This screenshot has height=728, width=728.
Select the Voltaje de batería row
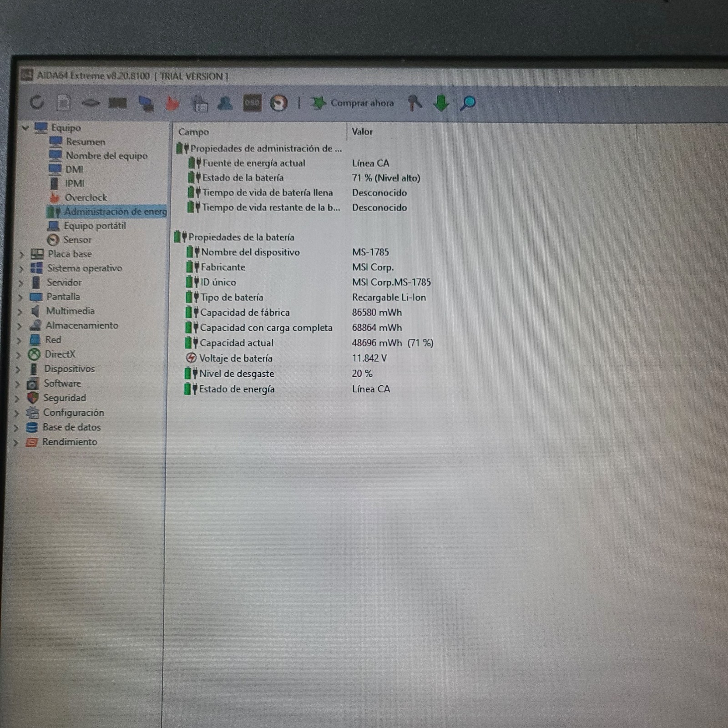pyautogui.click(x=286, y=358)
